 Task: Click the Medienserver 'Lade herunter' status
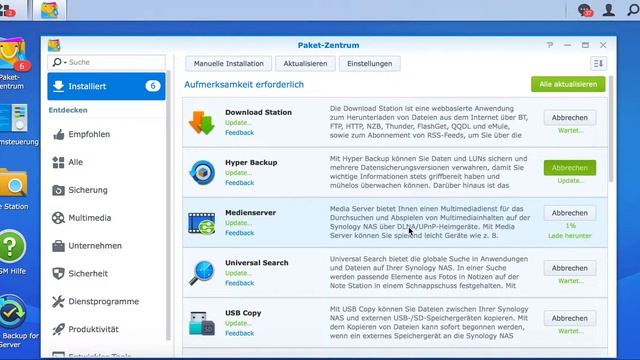569,236
